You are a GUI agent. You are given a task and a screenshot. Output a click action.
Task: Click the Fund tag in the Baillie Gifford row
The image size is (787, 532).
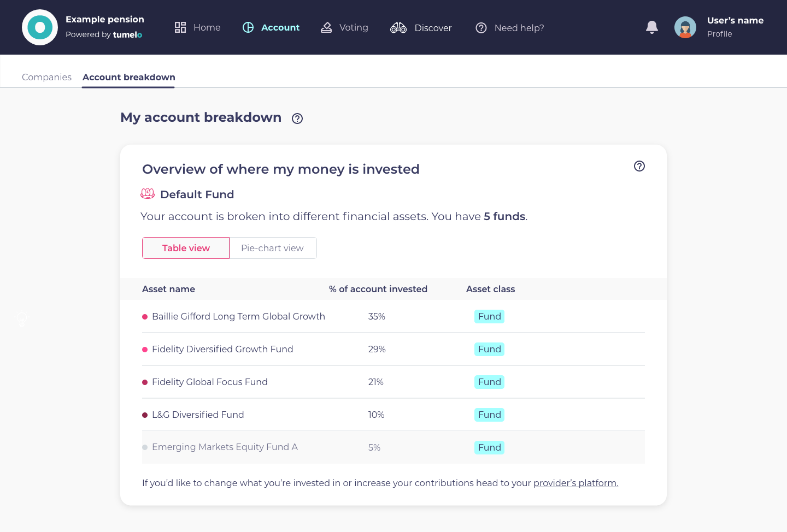point(490,316)
